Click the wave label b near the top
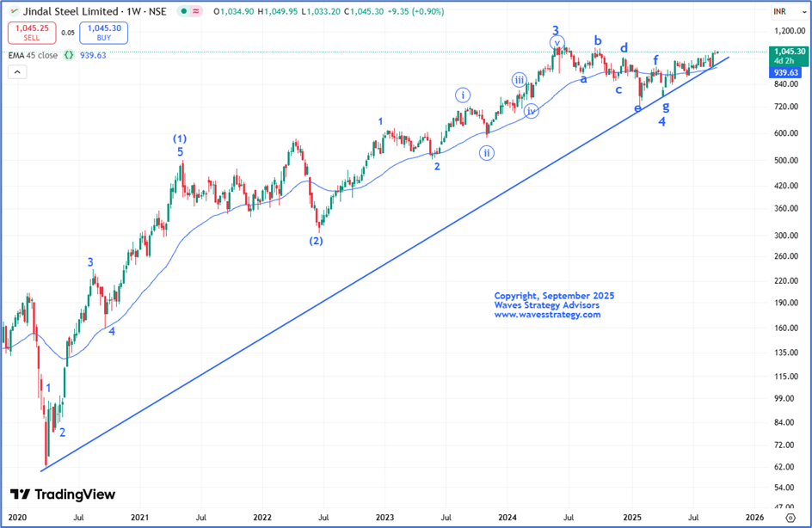This screenshot has width=812, height=528. coord(598,40)
